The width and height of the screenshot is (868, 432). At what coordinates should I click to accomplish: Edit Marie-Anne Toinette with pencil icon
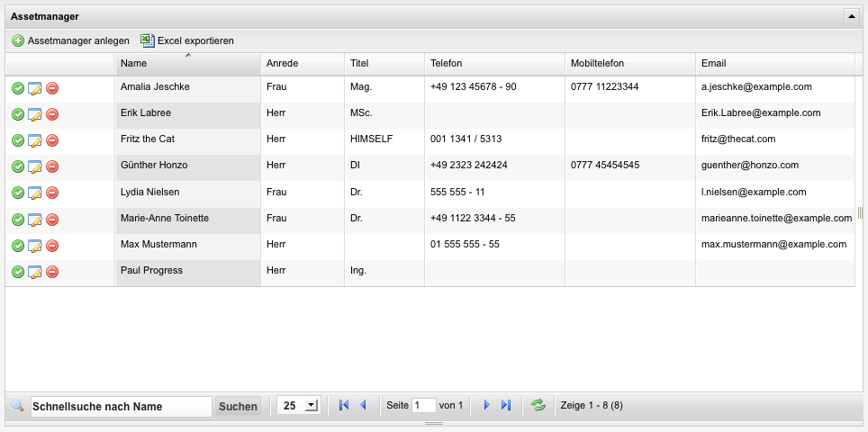(35, 219)
